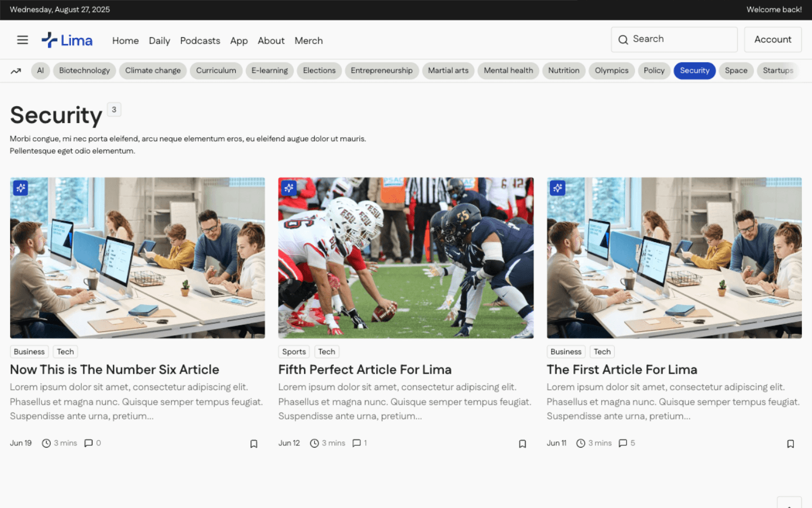Select the Climate change topic tag
The image size is (812, 508).
[153, 71]
